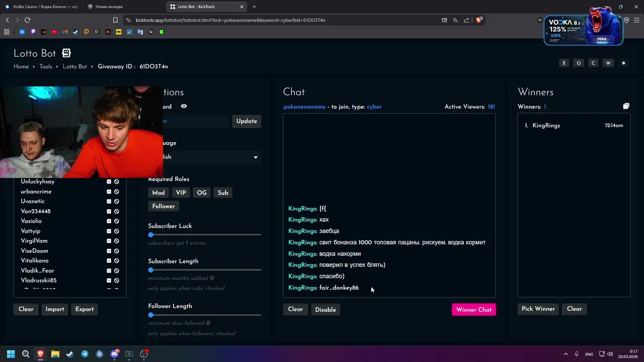Remove Vitalikano using the minus icon
The width and height of the screenshot is (644, 362).
109,260
